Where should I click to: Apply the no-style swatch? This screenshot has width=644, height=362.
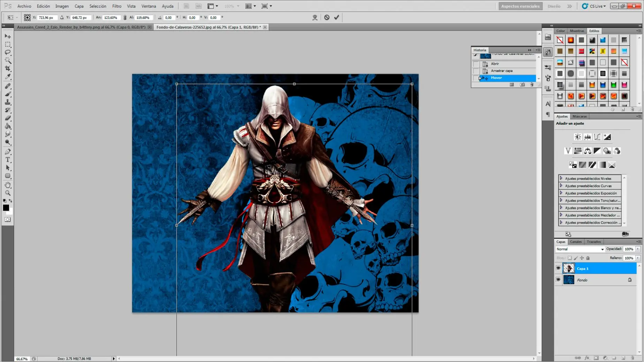coord(560,40)
